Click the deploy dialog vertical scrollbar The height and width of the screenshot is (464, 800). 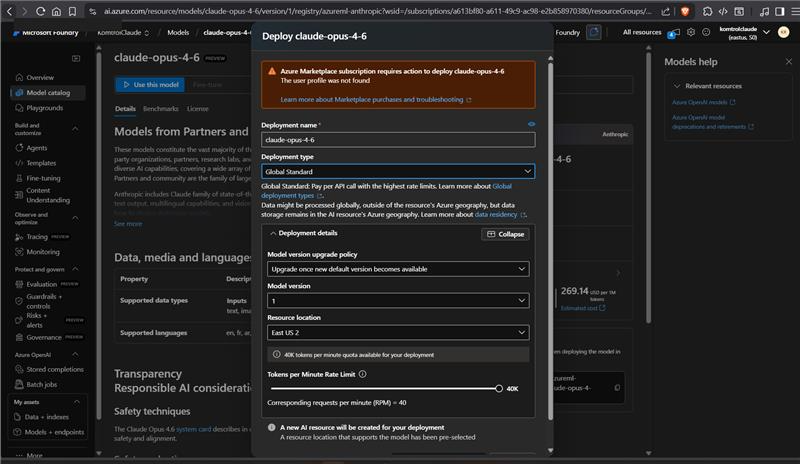[551, 240]
